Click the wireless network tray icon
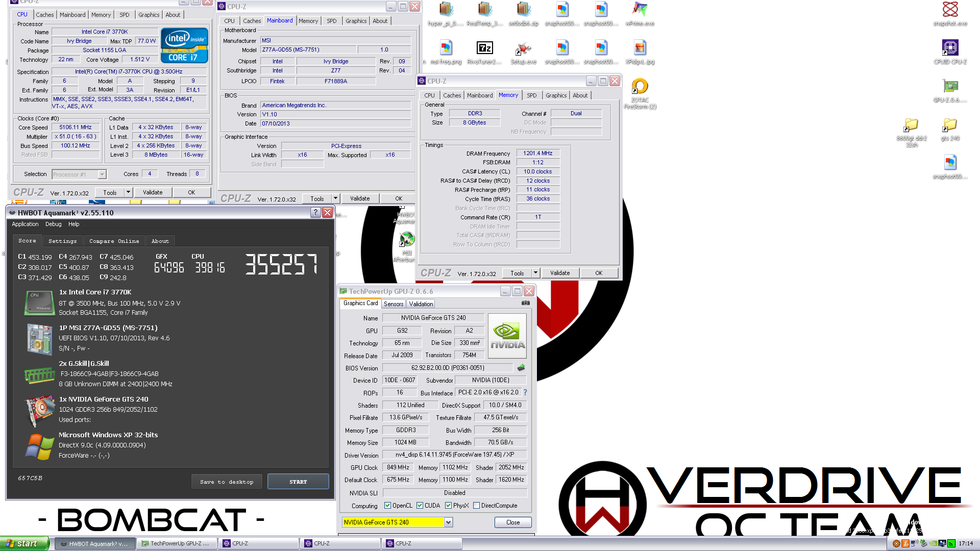This screenshot has height=551, width=980. (x=915, y=543)
